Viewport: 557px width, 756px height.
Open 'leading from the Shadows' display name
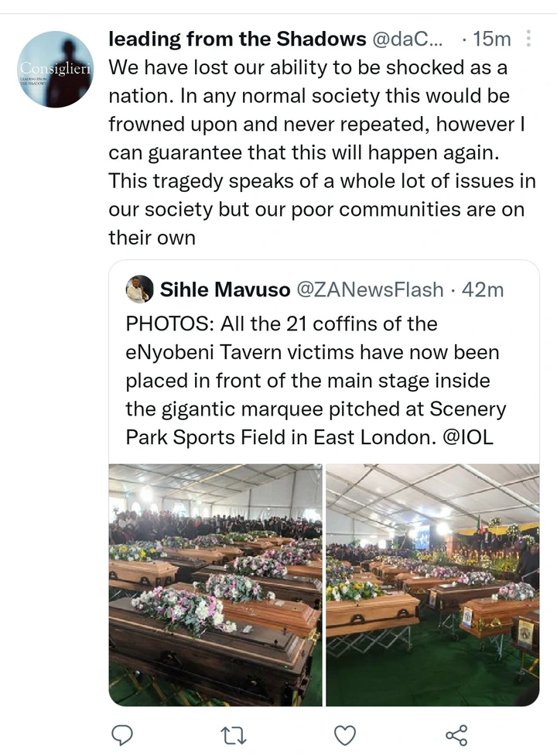pos(237,39)
